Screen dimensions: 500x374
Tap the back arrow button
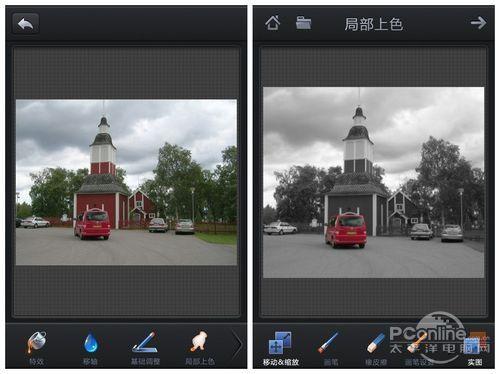click(26, 23)
